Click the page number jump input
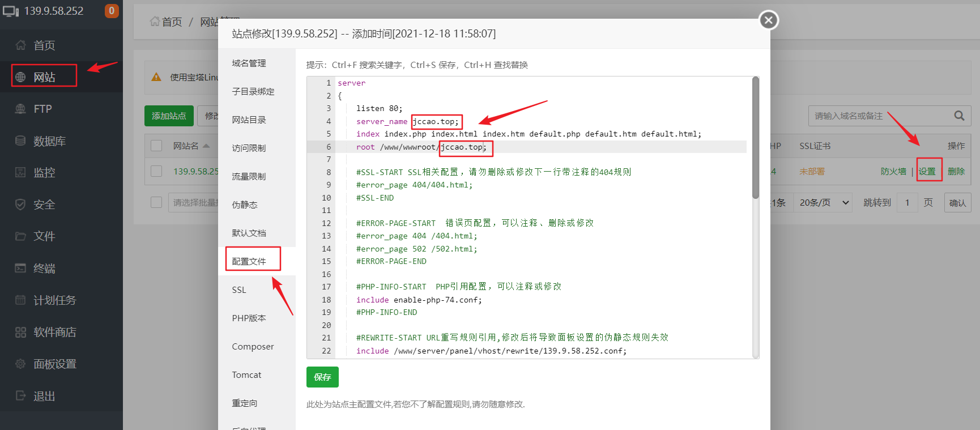 (x=907, y=202)
